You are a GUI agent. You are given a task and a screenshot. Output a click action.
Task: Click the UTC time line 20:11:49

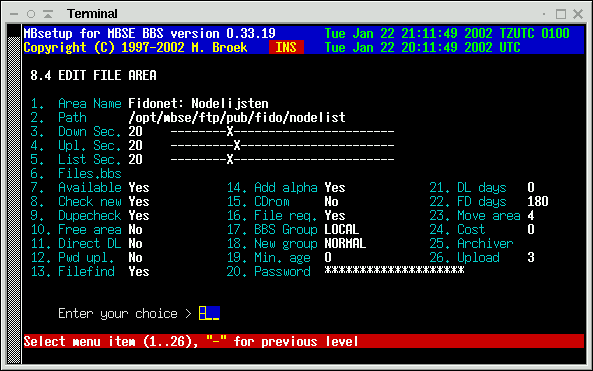(x=422, y=48)
